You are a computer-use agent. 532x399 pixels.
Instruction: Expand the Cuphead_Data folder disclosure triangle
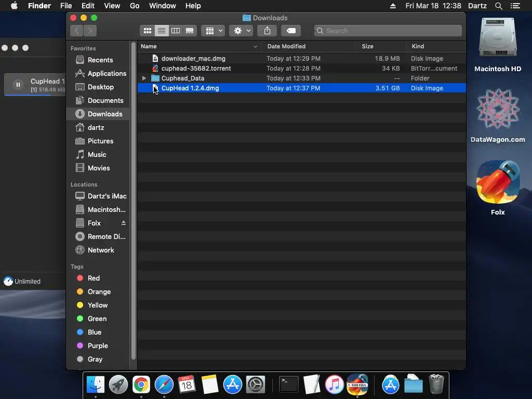[x=144, y=78]
